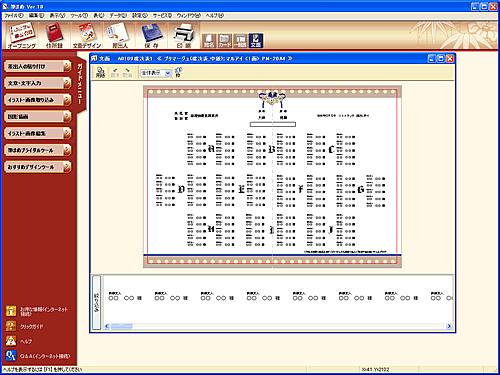Select the table J label on the seating chart
500x375 pixels.
[331, 230]
